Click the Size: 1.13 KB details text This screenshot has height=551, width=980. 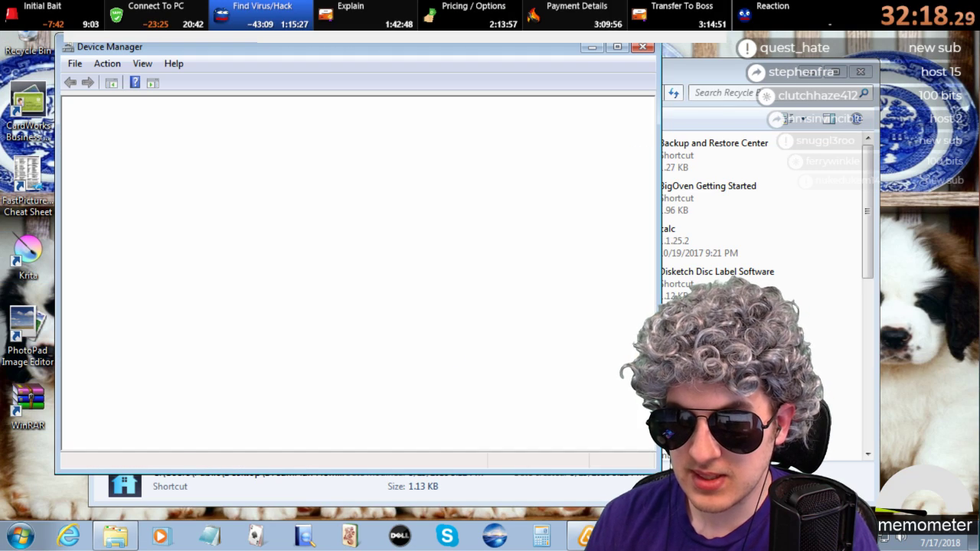(x=413, y=486)
